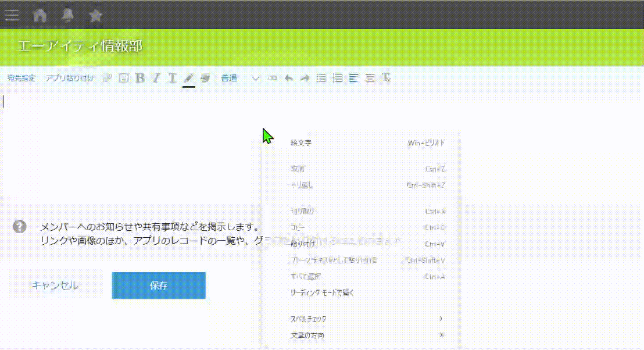Click the undo arrow in toolbar

(x=288, y=78)
